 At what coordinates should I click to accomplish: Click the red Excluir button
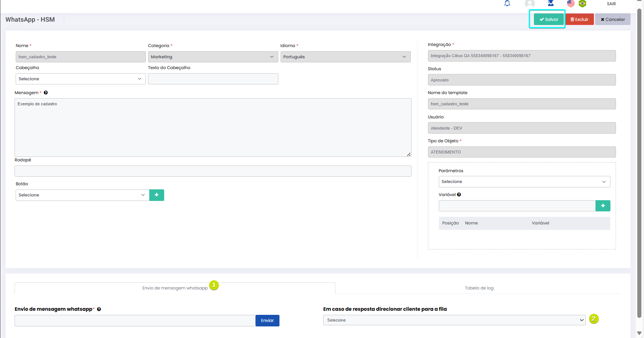(x=579, y=19)
